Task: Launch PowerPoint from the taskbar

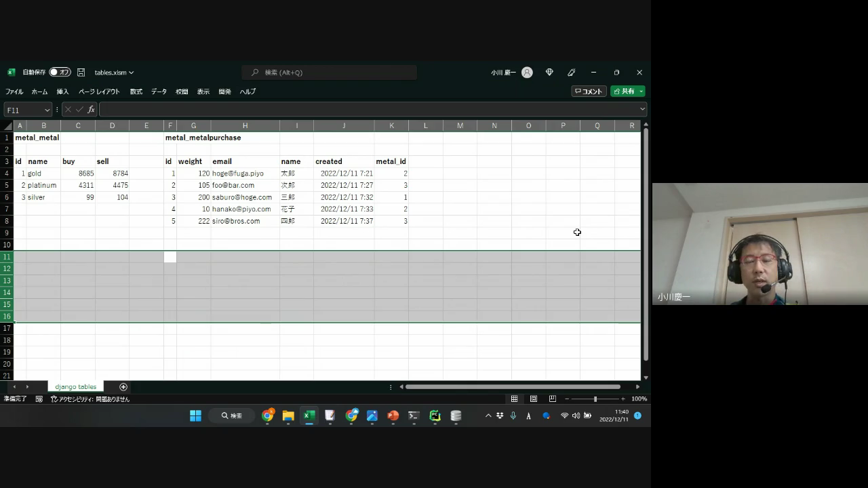Action: click(393, 415)
